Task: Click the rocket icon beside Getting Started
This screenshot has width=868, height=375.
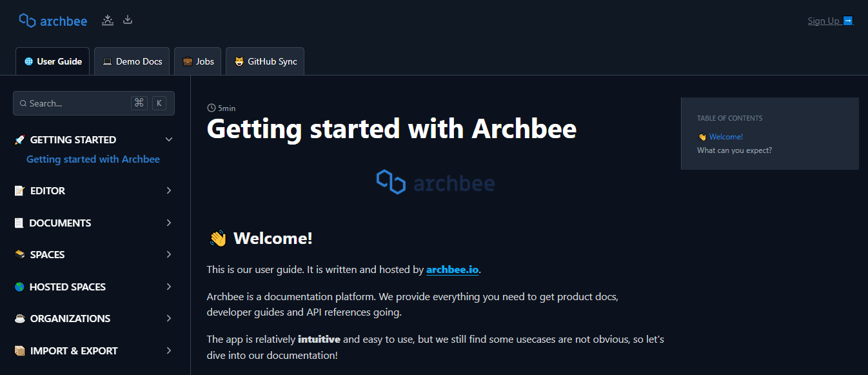Action: coord(19,140)
